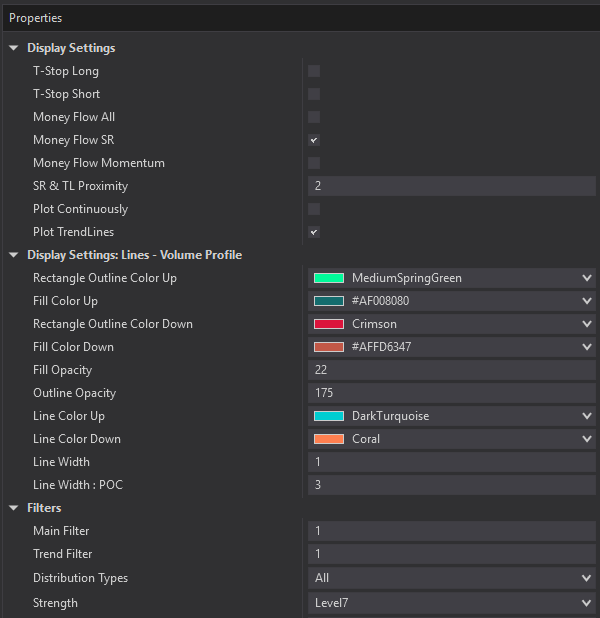This screenshot has width=600, height=618.
Task: Tick the T-Stop Short checkbox
Action: [314, 94]
